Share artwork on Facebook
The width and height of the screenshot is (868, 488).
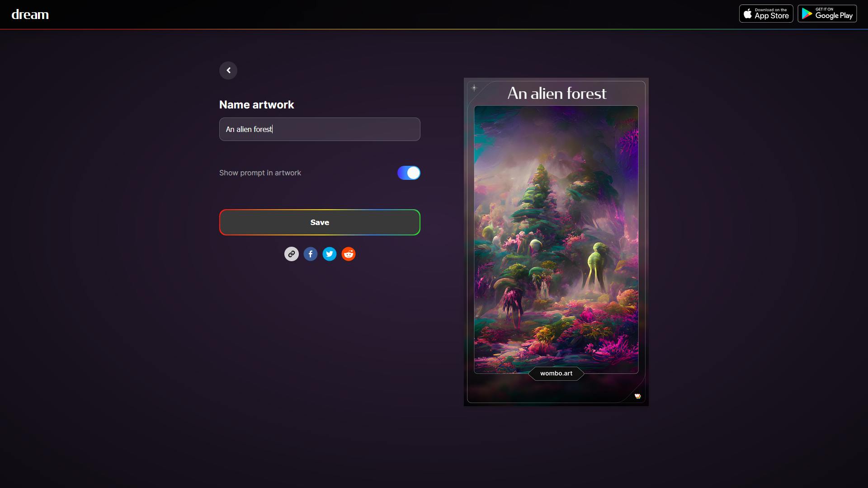311,254
